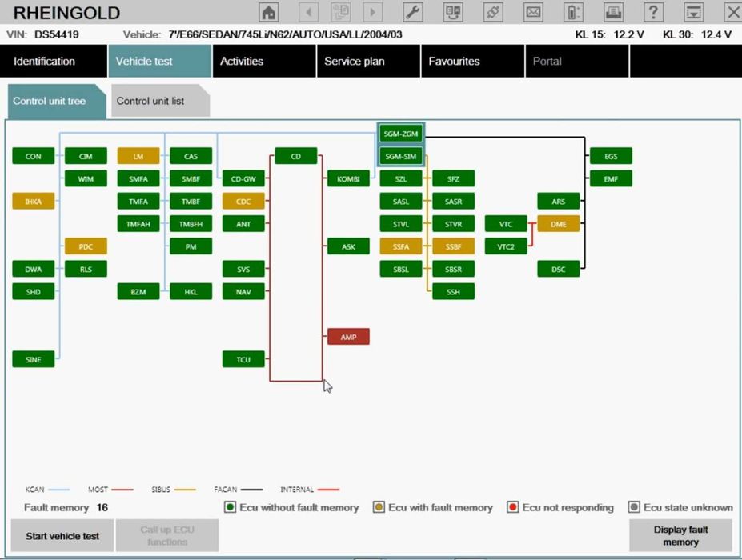Select the SINE control unit

(33, 359)
